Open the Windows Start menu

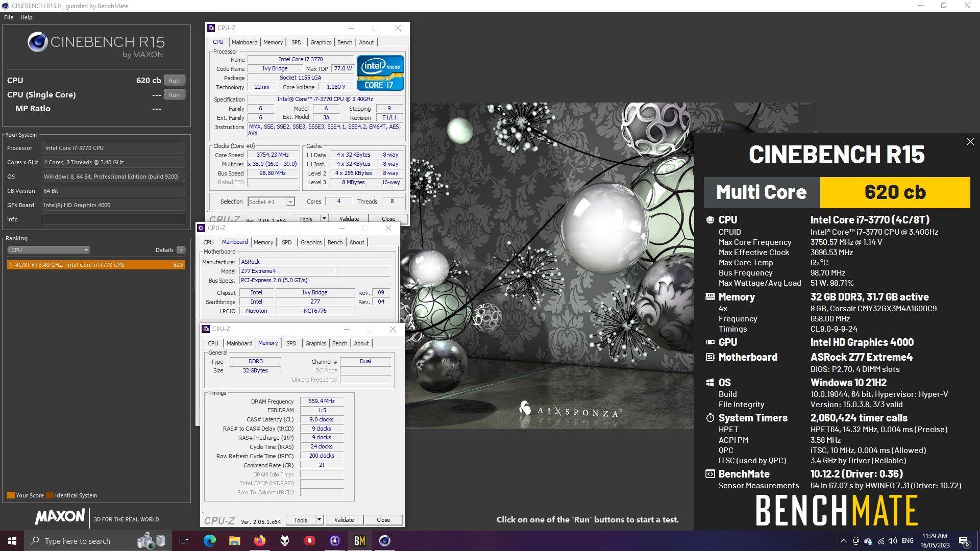coord(12,541)
